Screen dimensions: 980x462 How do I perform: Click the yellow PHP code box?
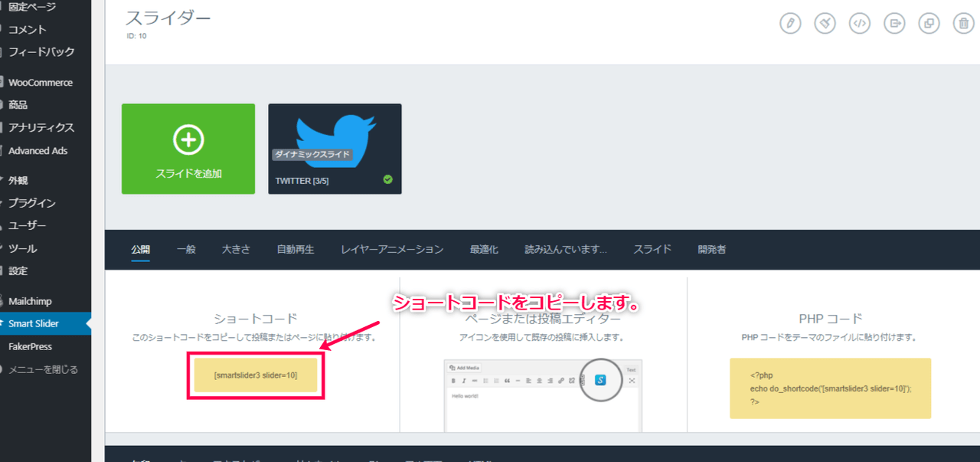830,388
